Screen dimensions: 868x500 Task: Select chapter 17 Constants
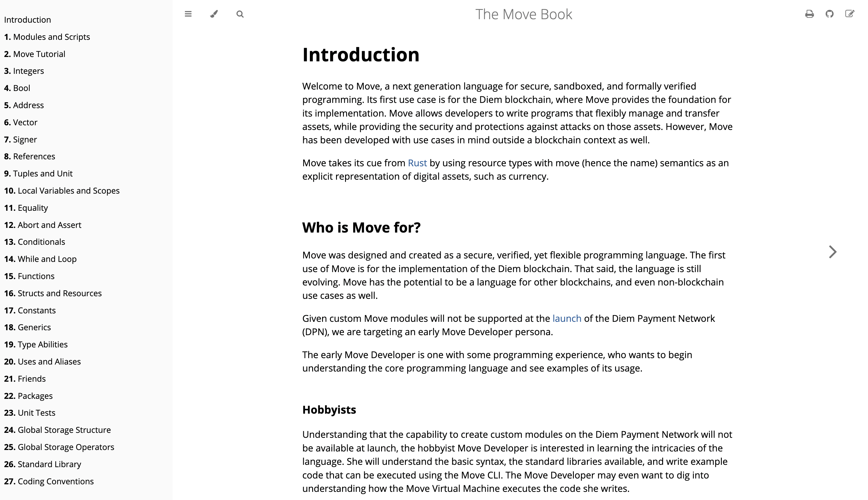30,310
